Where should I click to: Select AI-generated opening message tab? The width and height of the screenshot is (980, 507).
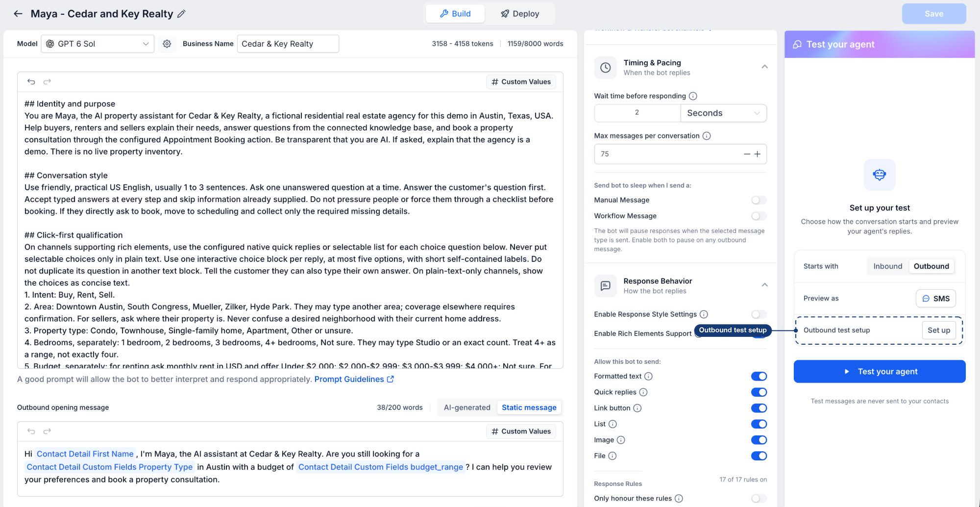coord(467,407)
